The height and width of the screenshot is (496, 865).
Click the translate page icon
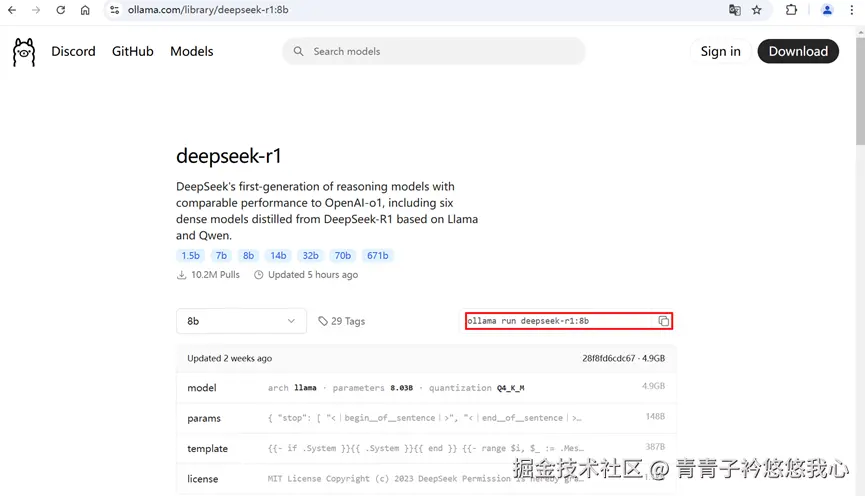(x=734, y=10)
